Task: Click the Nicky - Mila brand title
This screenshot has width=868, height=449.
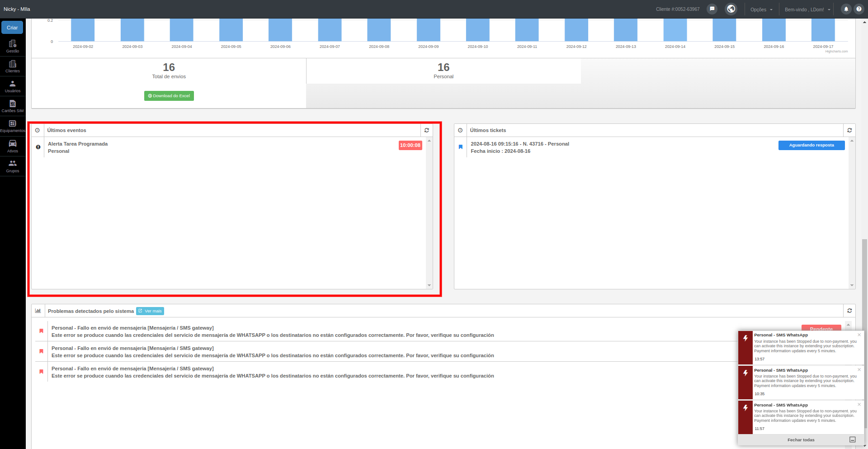Action: pyautogui.click(x=17, y=9)
